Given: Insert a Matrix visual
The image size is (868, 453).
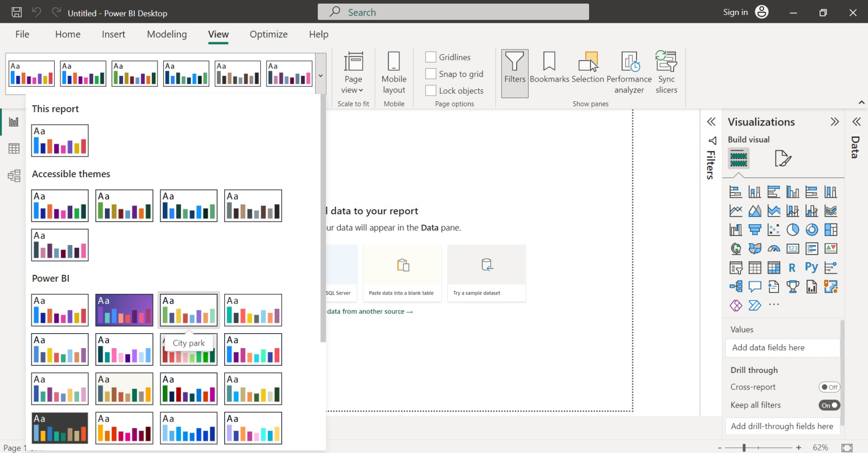Looking at the screenshot, I should 774,268.
